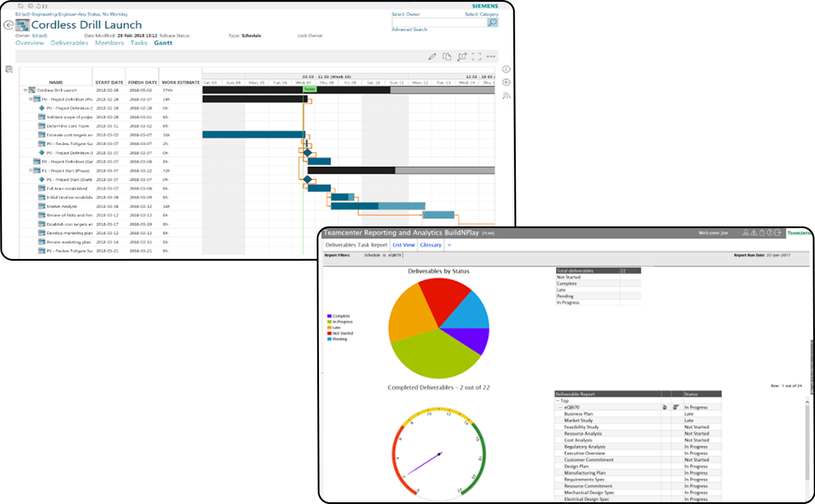Open the information panel icon

[506, 69]
